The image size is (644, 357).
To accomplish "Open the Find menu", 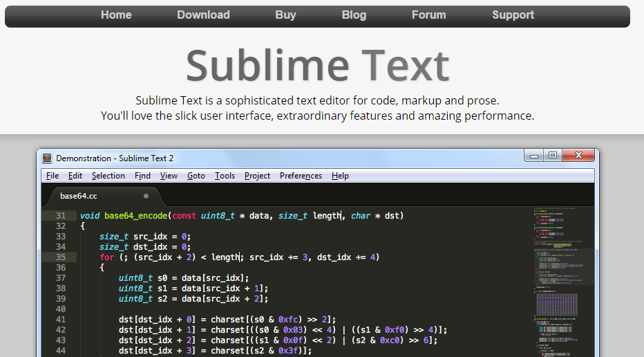I will click(142, 176).
